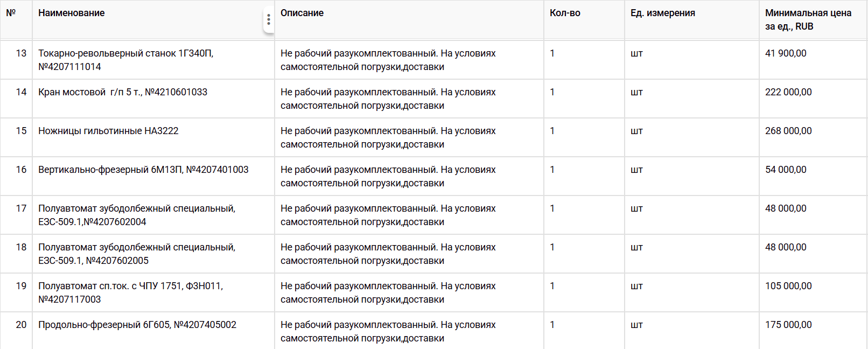The image size is (868, 349).
Task: Select Ножницы гильотинные НА3222 item
Action: click(108, 131)
